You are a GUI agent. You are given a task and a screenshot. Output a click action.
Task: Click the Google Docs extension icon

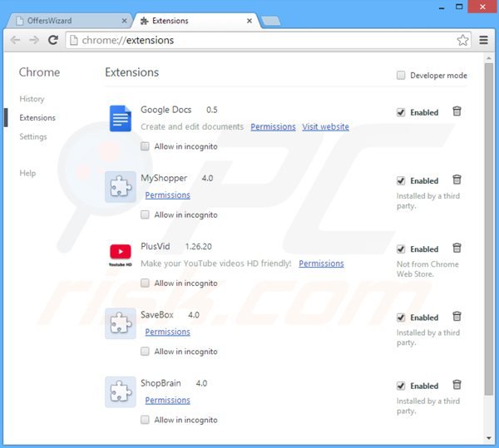[x=121, y=118]
